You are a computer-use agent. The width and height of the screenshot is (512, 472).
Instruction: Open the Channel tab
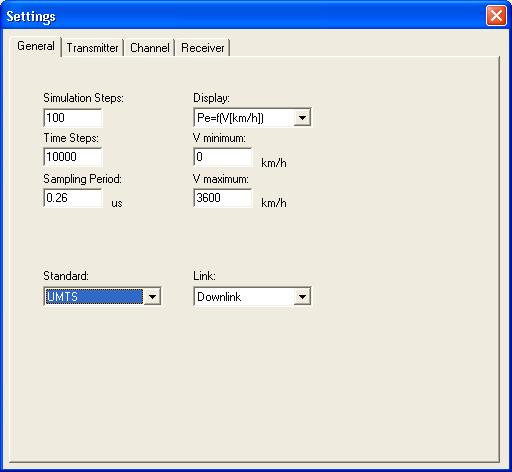(150, 48)
